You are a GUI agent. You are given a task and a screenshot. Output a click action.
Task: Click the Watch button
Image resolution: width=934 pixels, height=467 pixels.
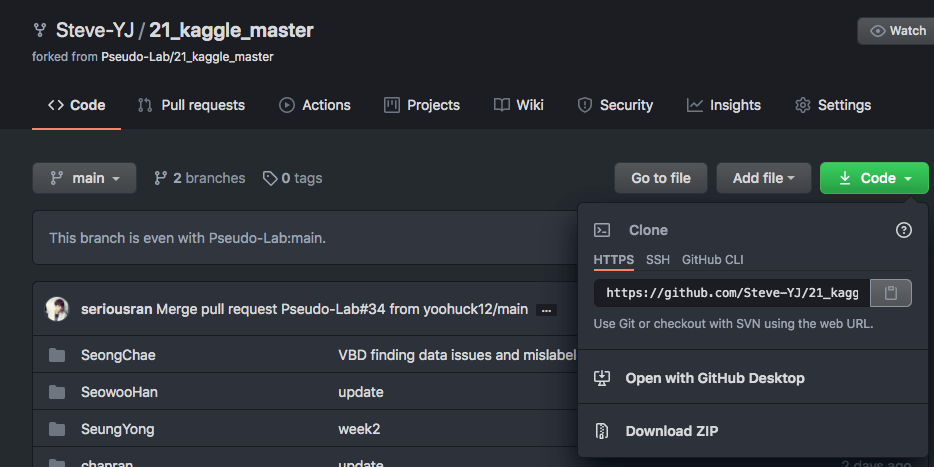[x=896, y=31]
